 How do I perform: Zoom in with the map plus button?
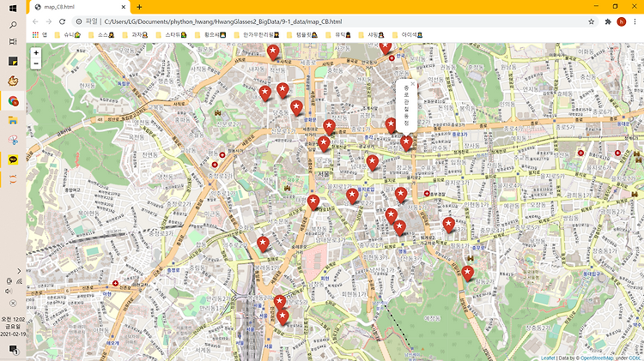tap(36, 53)
